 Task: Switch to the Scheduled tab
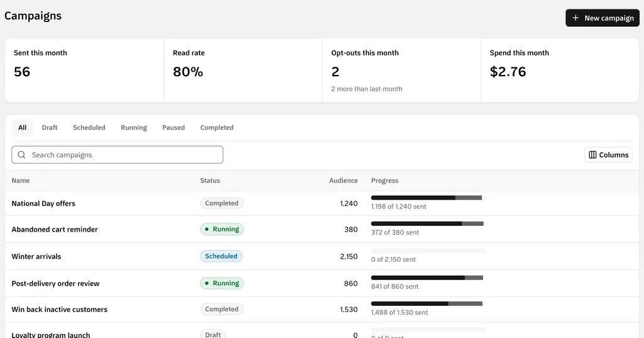pos(89,128)
